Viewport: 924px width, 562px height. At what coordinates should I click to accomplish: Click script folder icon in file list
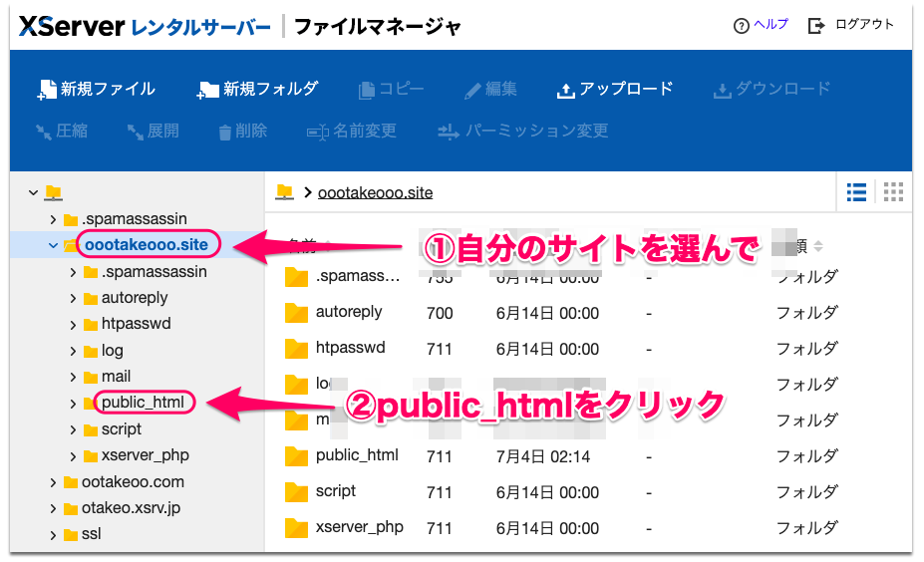pyautogui.click(x=296, y=492)
